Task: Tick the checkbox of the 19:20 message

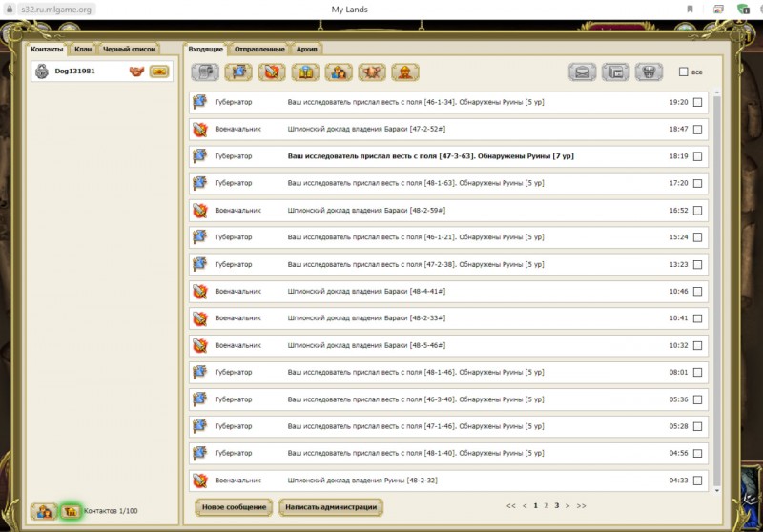Action: 697,102
